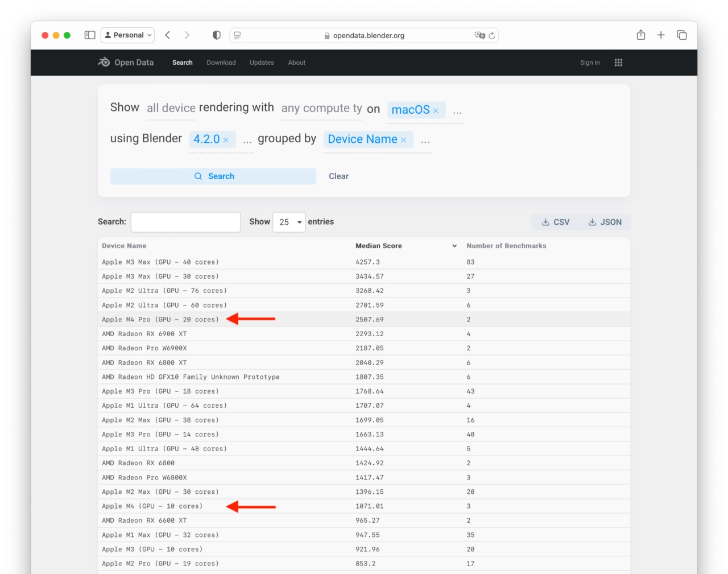Open the Updates nav tab
The width and height of the screenshot is (728, 574).
click(262, 63)
